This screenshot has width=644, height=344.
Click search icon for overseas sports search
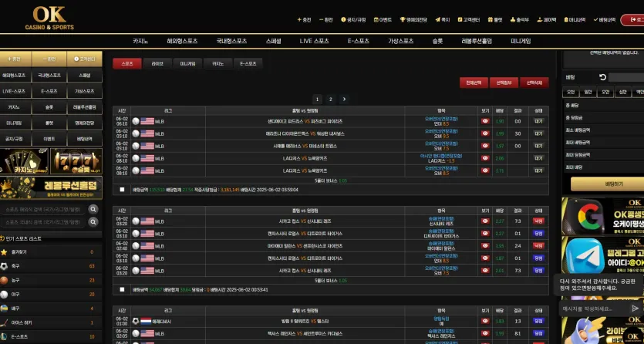point(93,210)
